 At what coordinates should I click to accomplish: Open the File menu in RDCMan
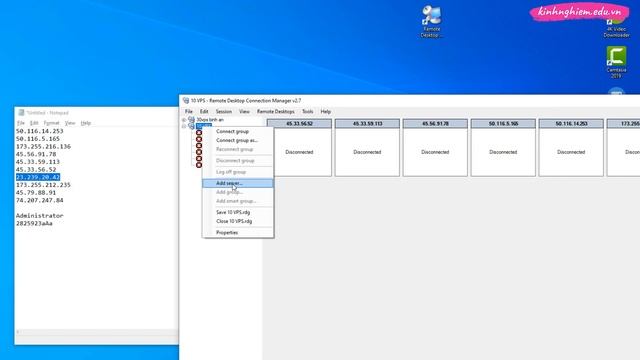(x=189, y=111)
